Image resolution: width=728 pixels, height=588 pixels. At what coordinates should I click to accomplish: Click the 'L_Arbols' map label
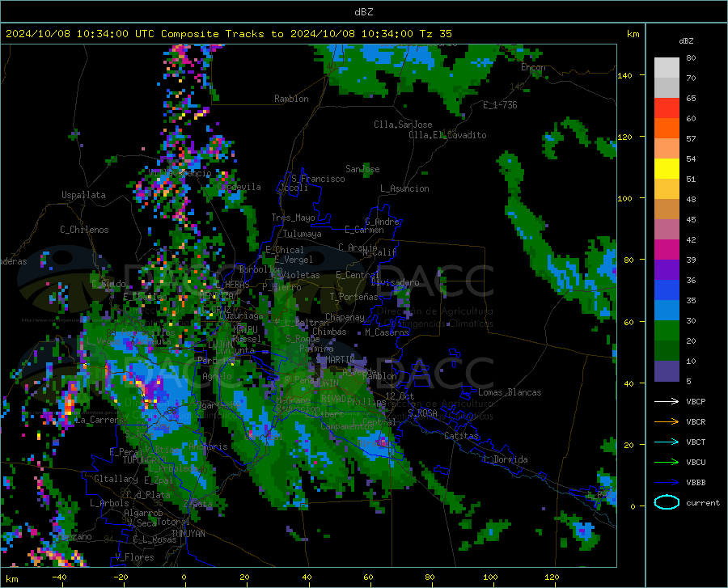point(109,503)
